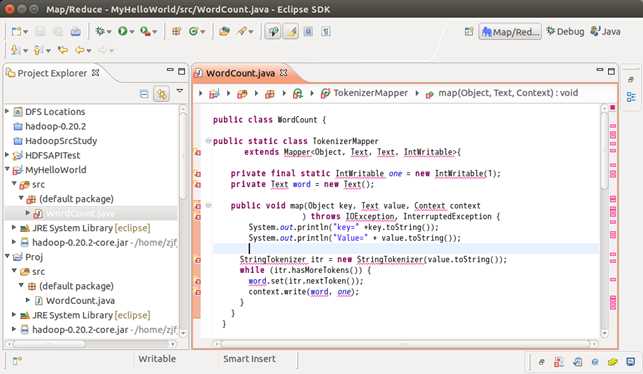The image size is (643, 374).
Task: Open the Debug launch dropdown arrow
Action: point(109,32)
